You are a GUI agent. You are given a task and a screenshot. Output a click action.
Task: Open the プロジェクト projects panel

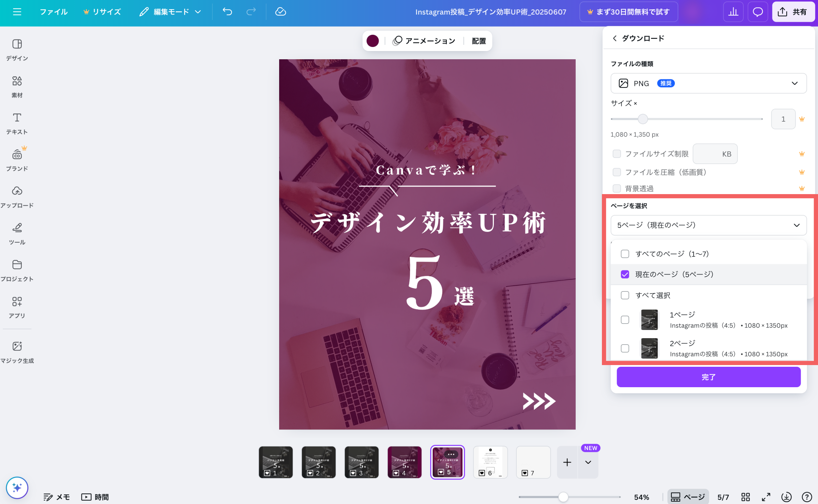point(17,270)
